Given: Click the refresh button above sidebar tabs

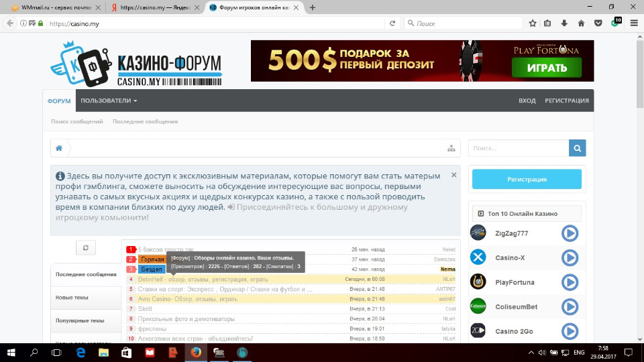Looking at the screenshot, I should point(85,247).
